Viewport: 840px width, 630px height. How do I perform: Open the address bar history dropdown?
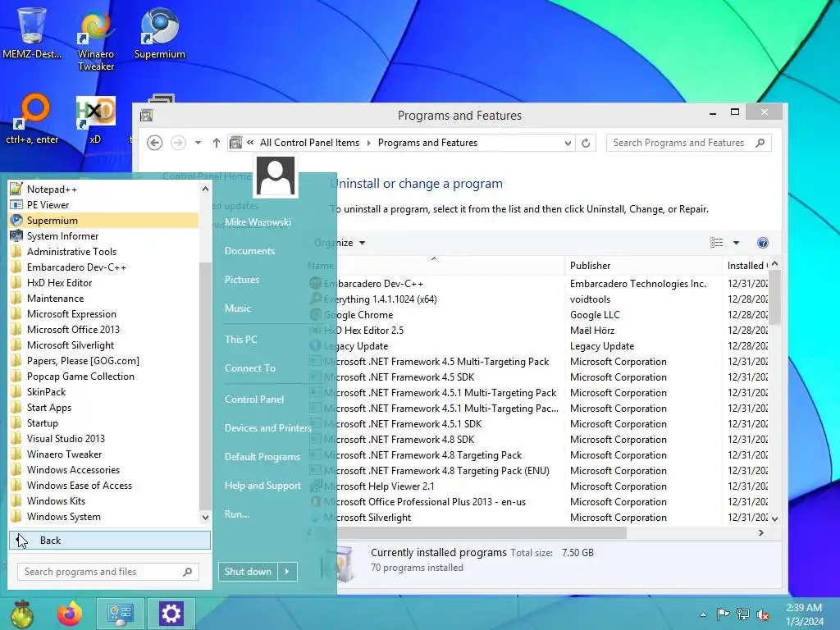click(568, 143)
